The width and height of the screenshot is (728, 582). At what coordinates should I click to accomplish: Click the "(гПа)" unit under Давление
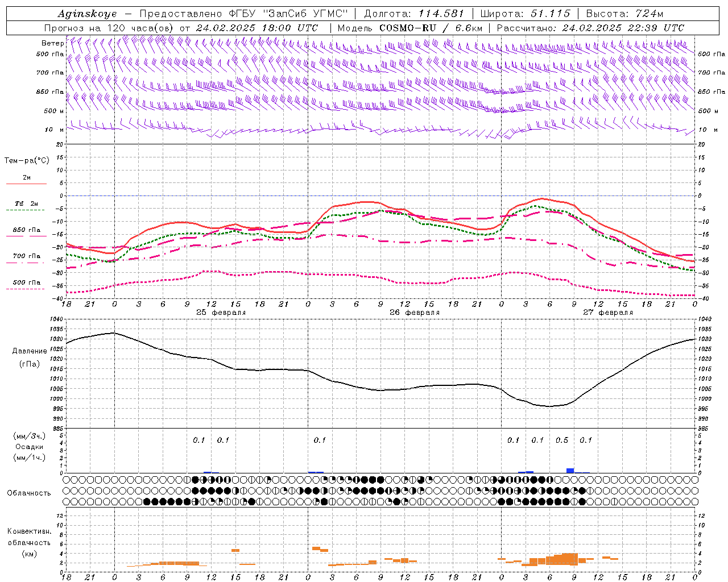coord(30,364)
